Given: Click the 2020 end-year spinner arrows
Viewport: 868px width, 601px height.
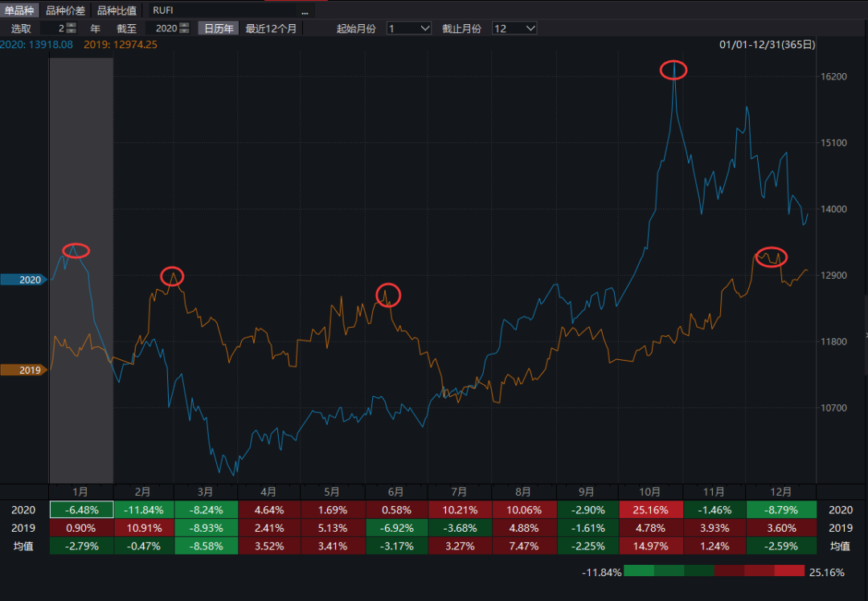Looking at the screenshot, I should pos(185,28).
